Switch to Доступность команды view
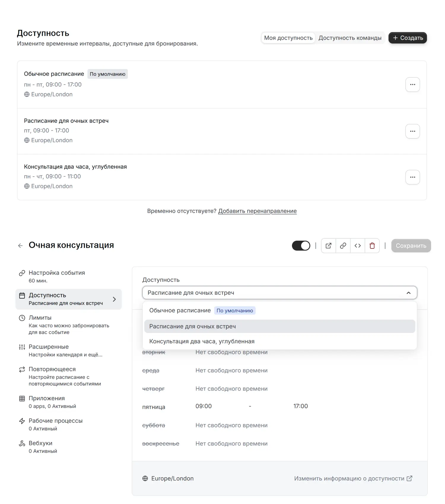This screenshot has height=504, width=445. pyautogui.click(x=350, y=38)
